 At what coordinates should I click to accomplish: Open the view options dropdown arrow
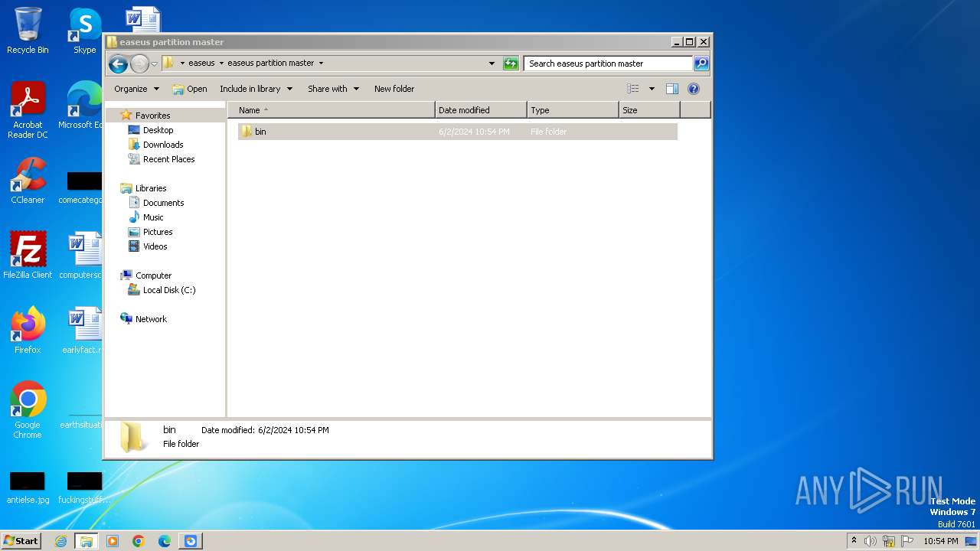pyautogui.click(x=652, y=89)
